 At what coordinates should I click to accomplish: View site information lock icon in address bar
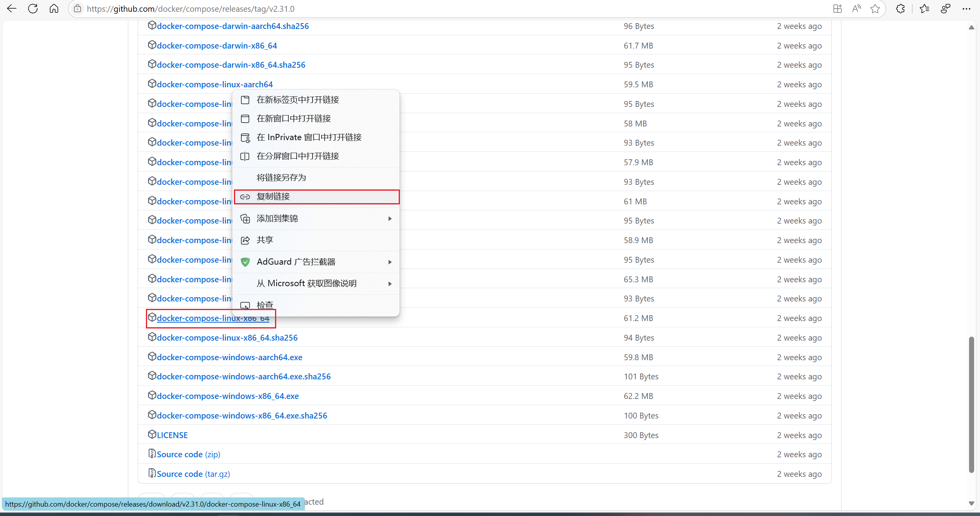click(77, 9)
